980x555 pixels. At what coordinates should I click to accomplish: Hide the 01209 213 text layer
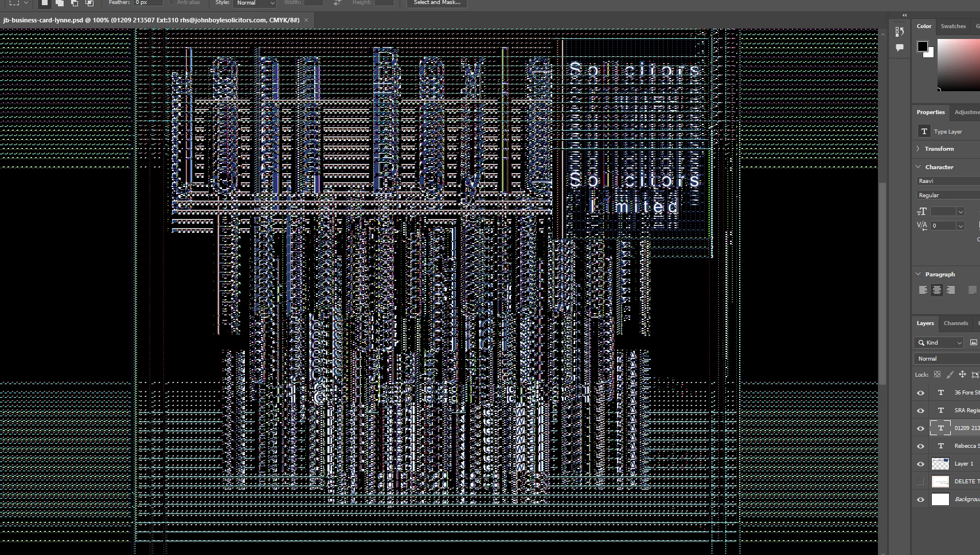[920, 428]
